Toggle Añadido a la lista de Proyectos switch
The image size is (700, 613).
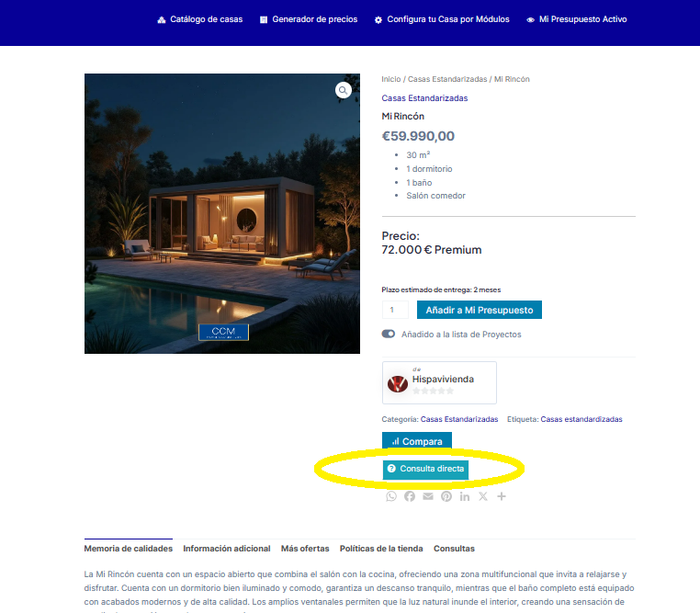pyautogui.click(x=388, y=334)
